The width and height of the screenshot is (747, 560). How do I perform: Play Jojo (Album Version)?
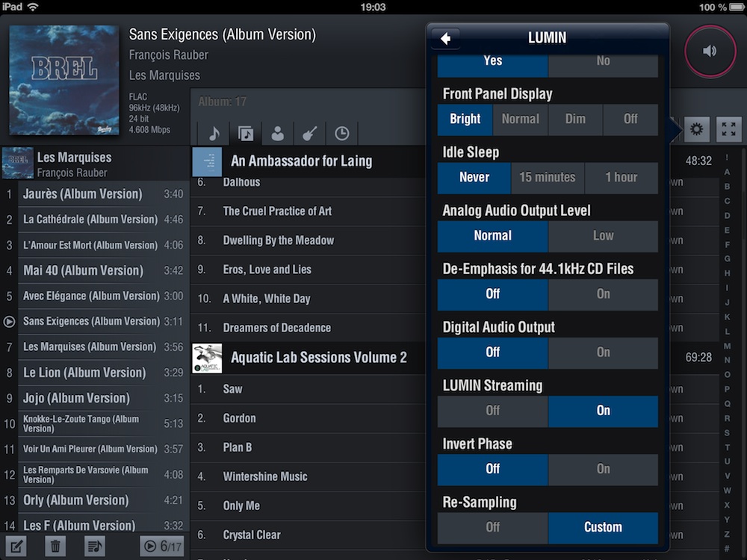94,398
